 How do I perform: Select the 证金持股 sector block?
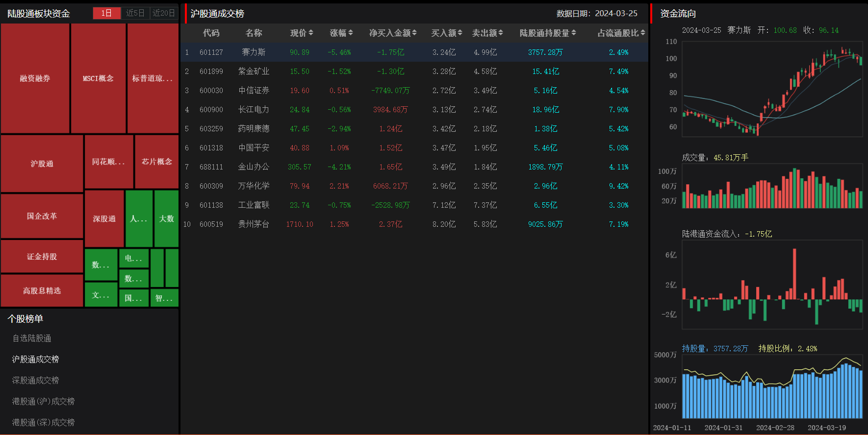(42, 256)
